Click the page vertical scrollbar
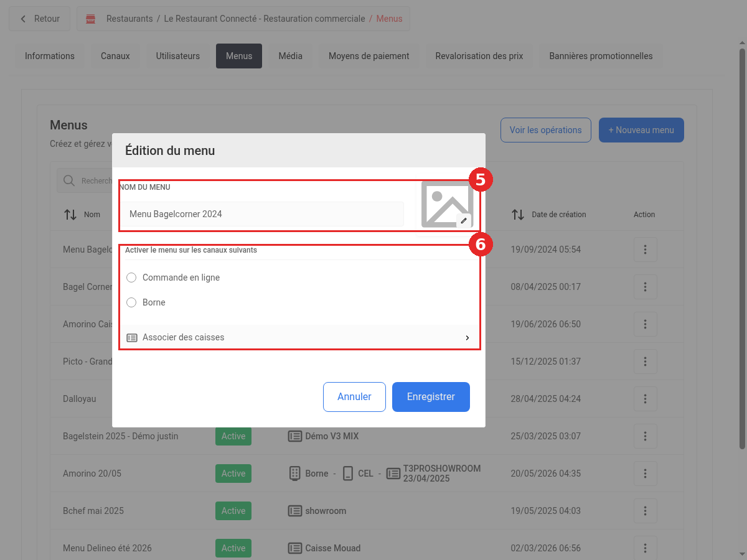The image size is (747, 560). (742, 249)
